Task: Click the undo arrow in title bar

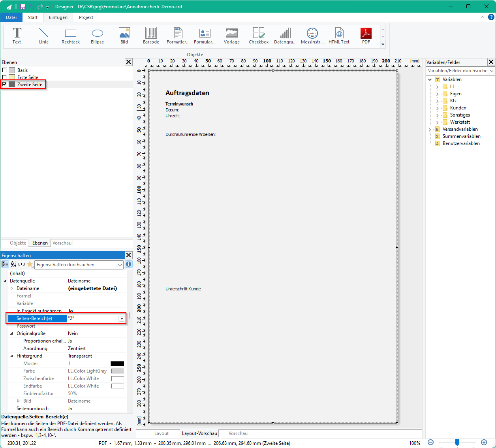Action: click(32, 7)
